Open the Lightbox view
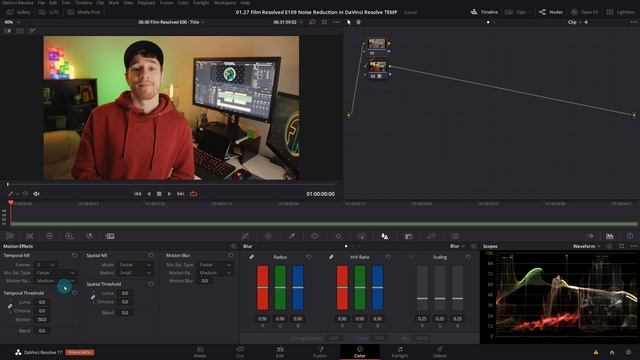Screen dimensions: 640x360 620,12
